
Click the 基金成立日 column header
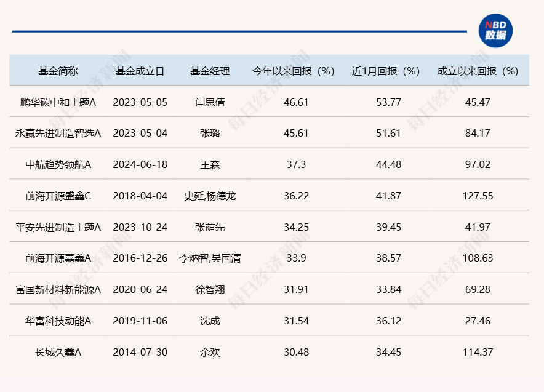(x=140, y=71)
